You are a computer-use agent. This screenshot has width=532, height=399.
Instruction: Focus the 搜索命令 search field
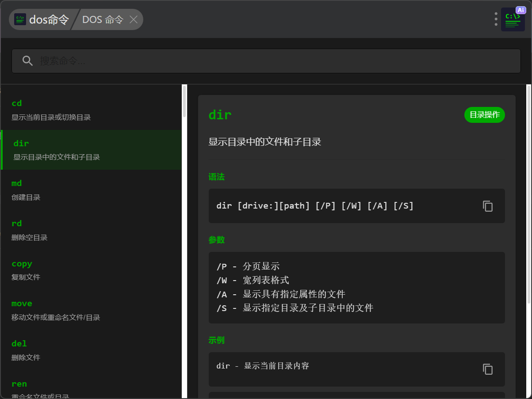(265, 61)
